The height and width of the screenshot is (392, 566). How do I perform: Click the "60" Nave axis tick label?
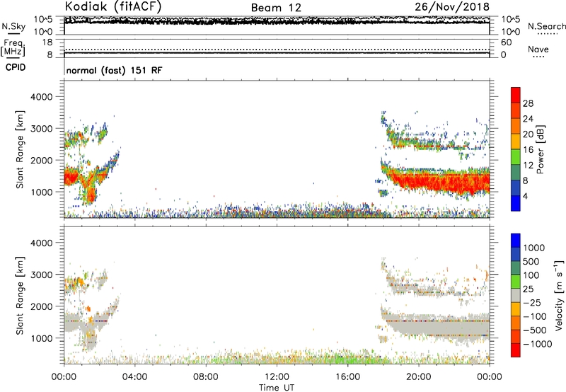(x=506, y=42)
